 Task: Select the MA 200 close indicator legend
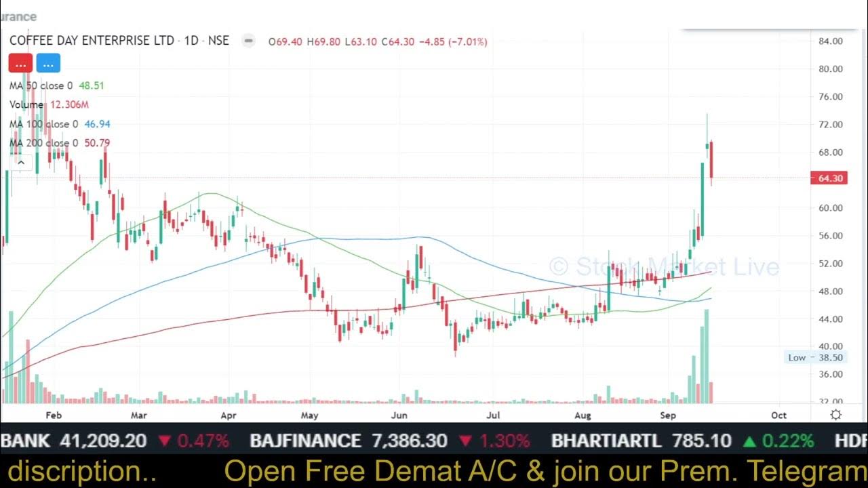pyautogui.click(x=60, y=143)
